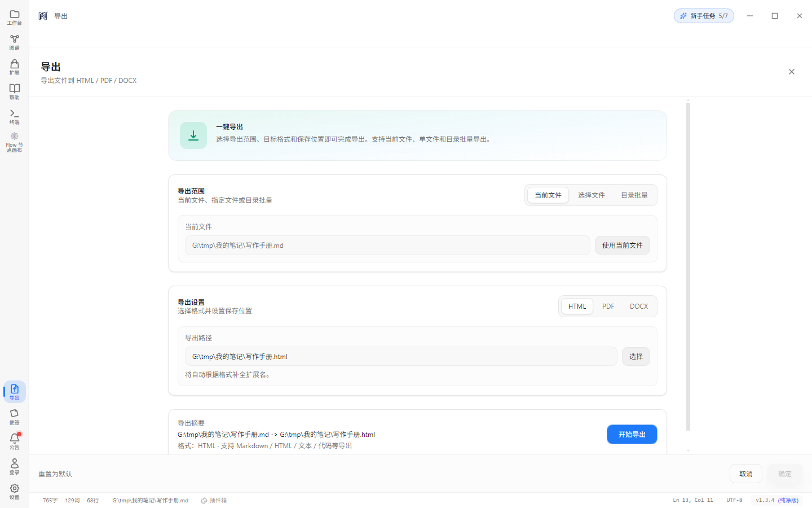Open the 帮助 help book icon
This screenshot has height=508, width=812.
pyautogui.click(x=15, y=92)
